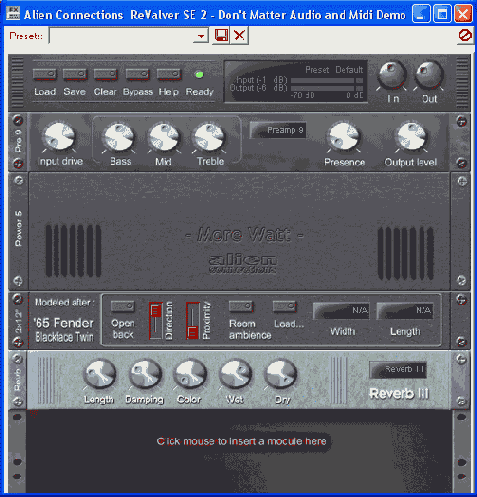Open the Preamp 9 model selector

(278, 130)
